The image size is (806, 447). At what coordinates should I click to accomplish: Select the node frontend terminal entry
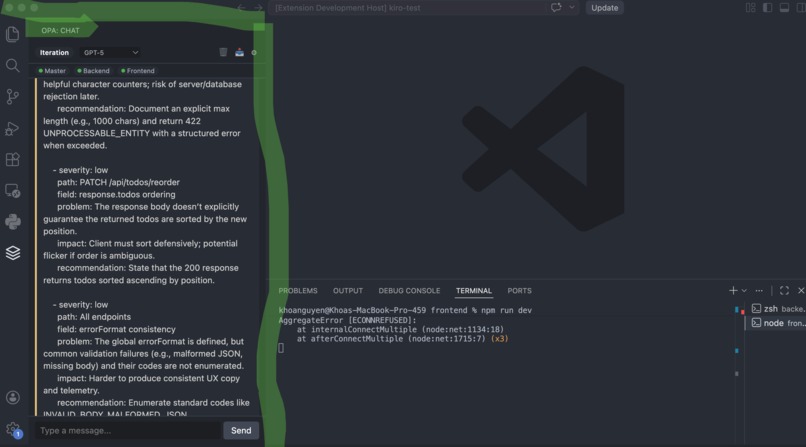tap(777, 323)
